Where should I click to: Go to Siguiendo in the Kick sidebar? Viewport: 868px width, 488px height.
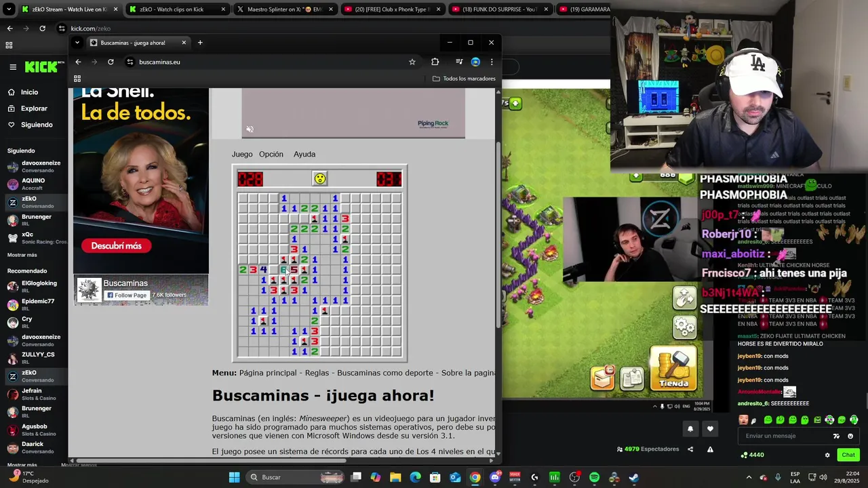coord(37,125)
